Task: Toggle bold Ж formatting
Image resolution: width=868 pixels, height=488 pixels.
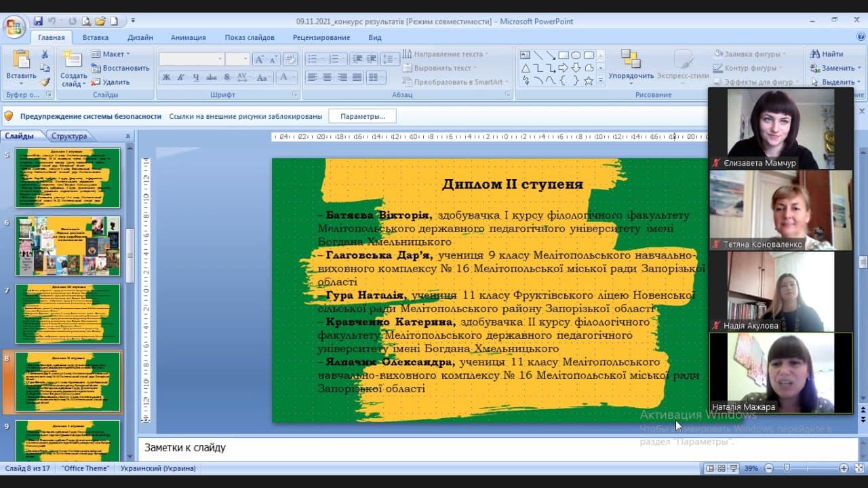Action: tap(166, 77)
